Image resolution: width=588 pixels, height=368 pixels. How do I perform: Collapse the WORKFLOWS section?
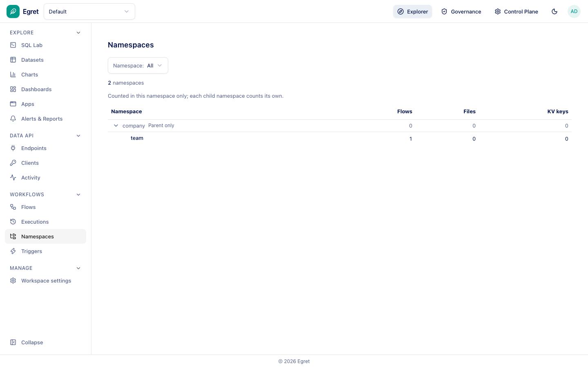(x=78, y=195)
